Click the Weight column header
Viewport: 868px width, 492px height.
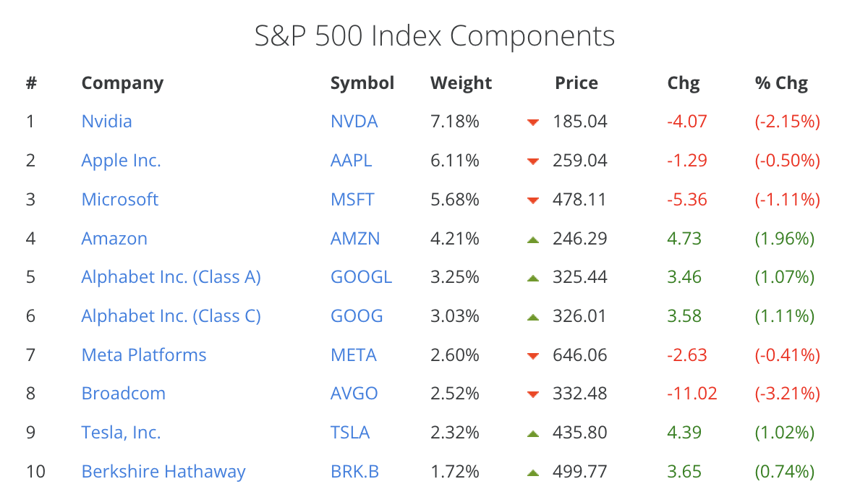[x=461, y=83]
